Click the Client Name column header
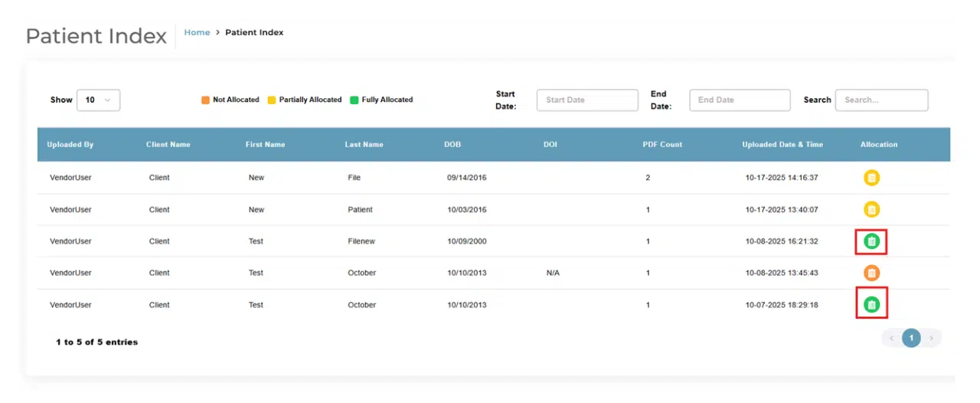Image resolution: width=980 pixels, height=403 pixels. click(168, 144)
